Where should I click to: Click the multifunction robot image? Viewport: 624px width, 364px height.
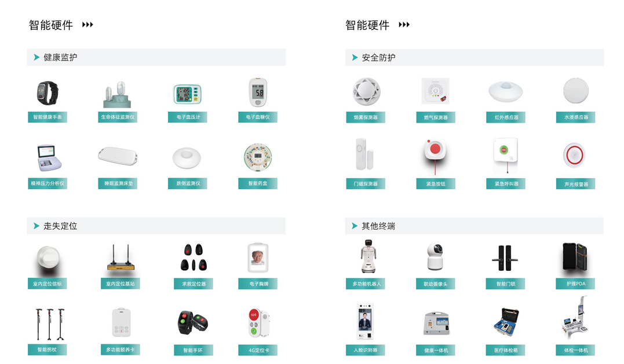(366, 257)
